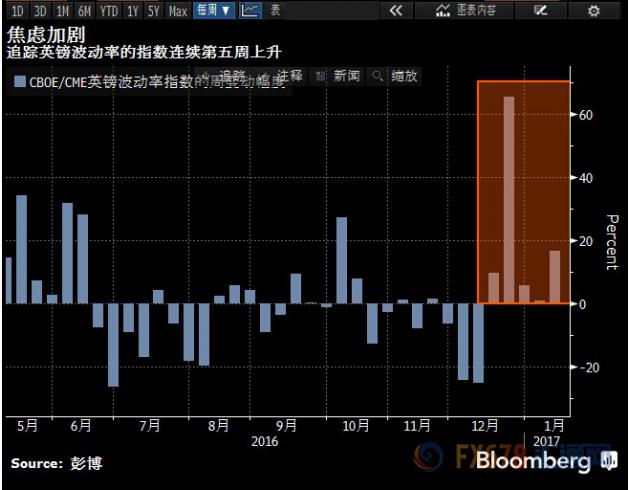Click the 6M range button
630x490 pixels.
[84, 11]
